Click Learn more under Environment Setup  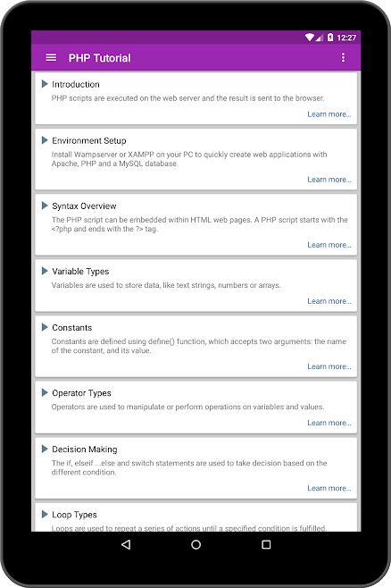click(329, 180)
